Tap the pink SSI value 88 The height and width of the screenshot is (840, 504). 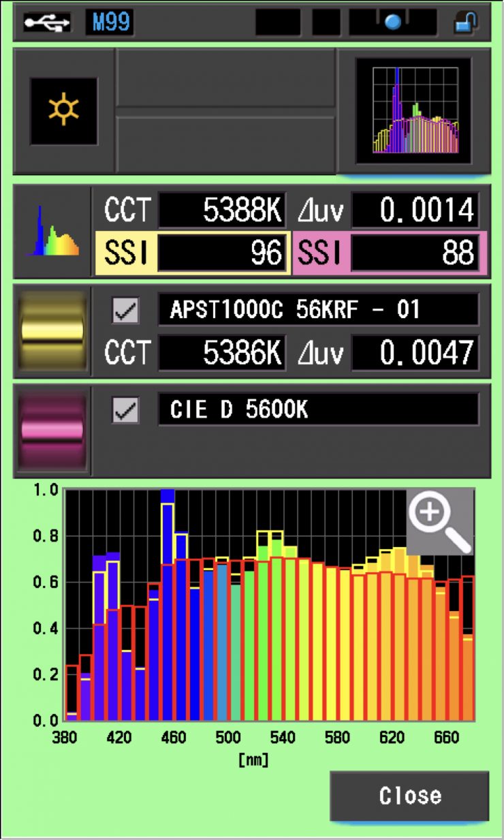[415, 253]
